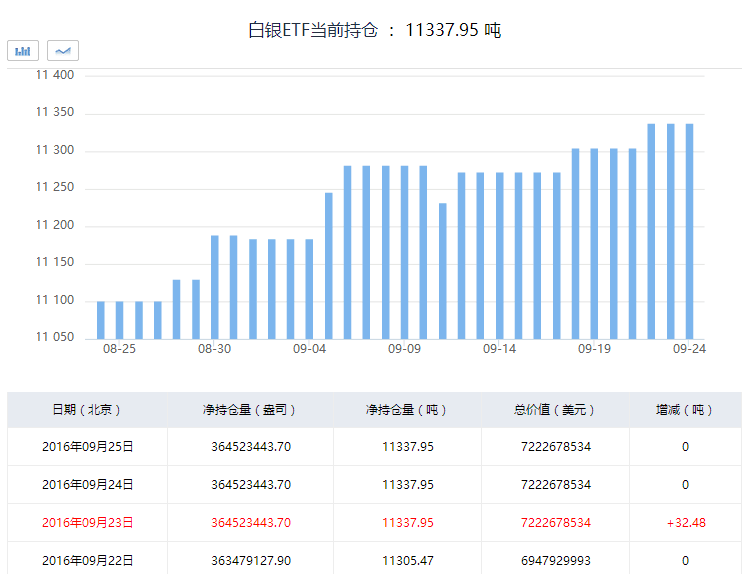Switch to bar chart view icon

click(23, 51)
